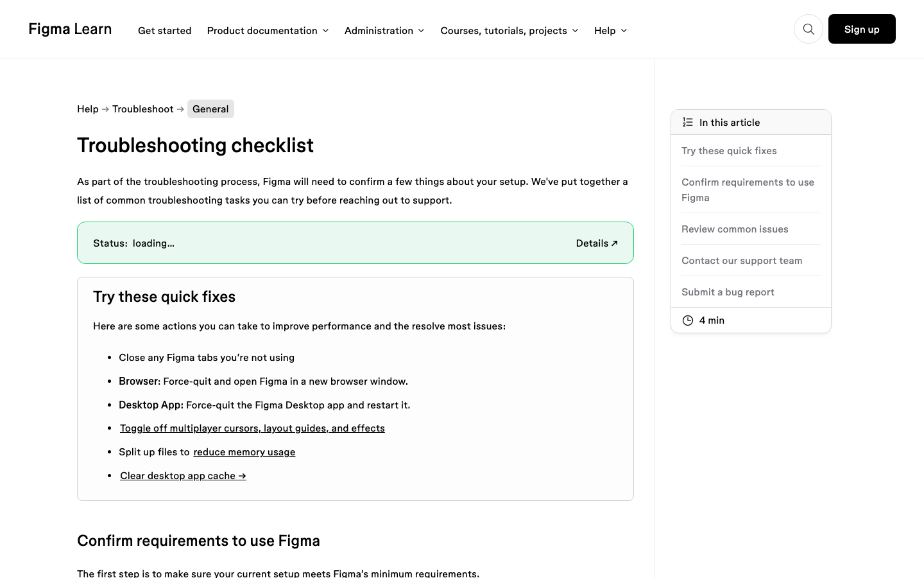Image resolution: width=924 pixels, height=578 pixels.
Task: Open Clear desktop app cache link
Action: point(183,476)
